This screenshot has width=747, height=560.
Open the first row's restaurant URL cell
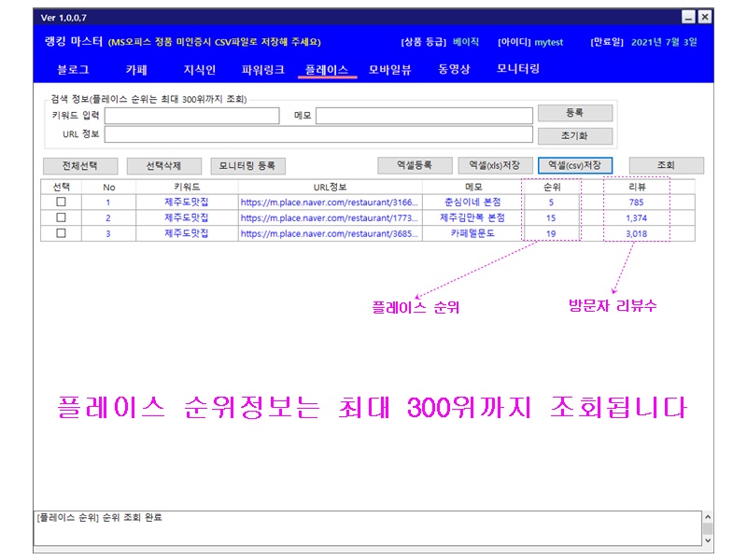331,202
